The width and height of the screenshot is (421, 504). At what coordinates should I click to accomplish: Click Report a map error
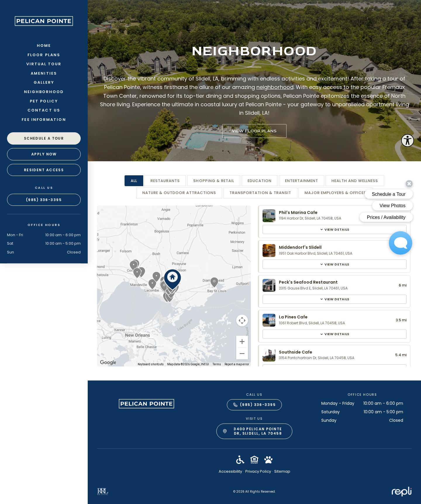coord(237,364)
